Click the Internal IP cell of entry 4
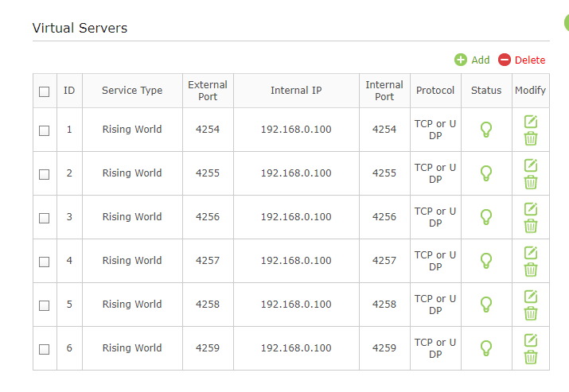This screenshot has width=569, height=392. coord(295,261)
